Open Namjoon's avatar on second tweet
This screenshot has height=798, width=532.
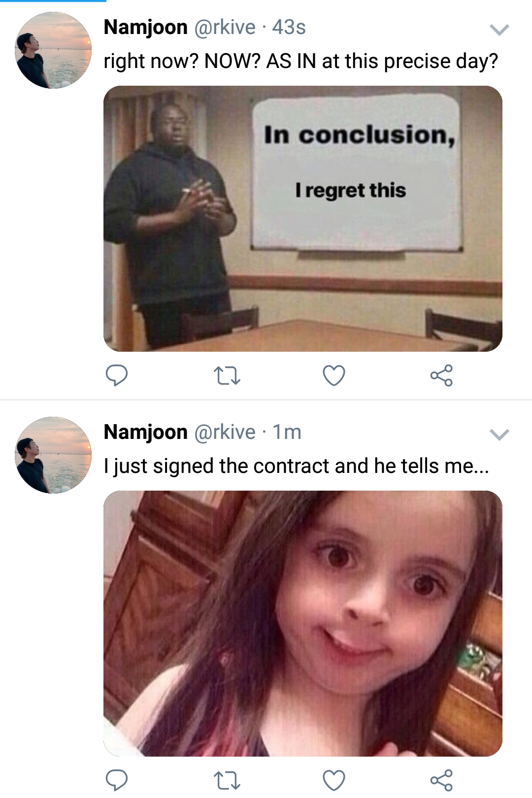tap(53, 455)
